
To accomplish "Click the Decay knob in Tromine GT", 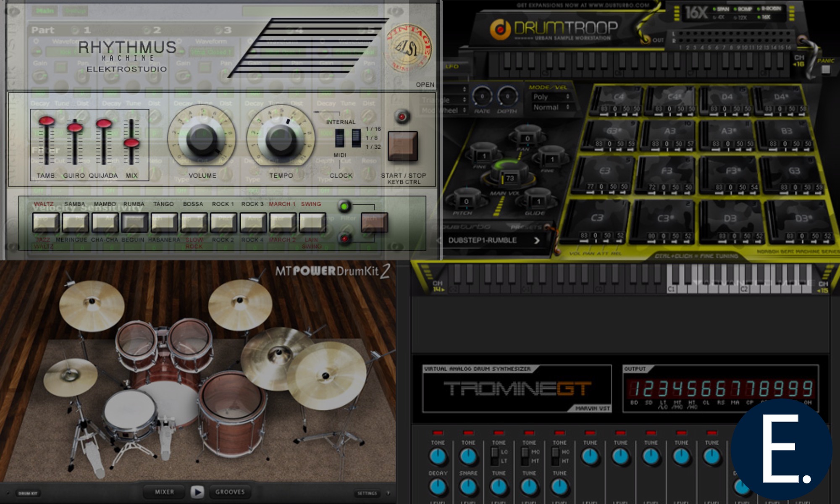I will (x=438, y=486).
